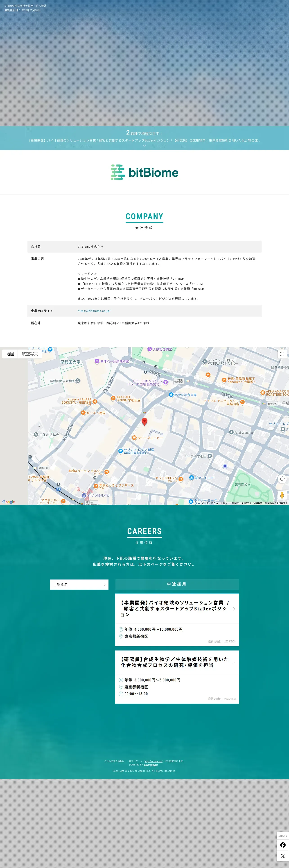Open 【研究員】合成生物学 job title
The width and height of the screenshot is (289, 868).
pos(175,662)
